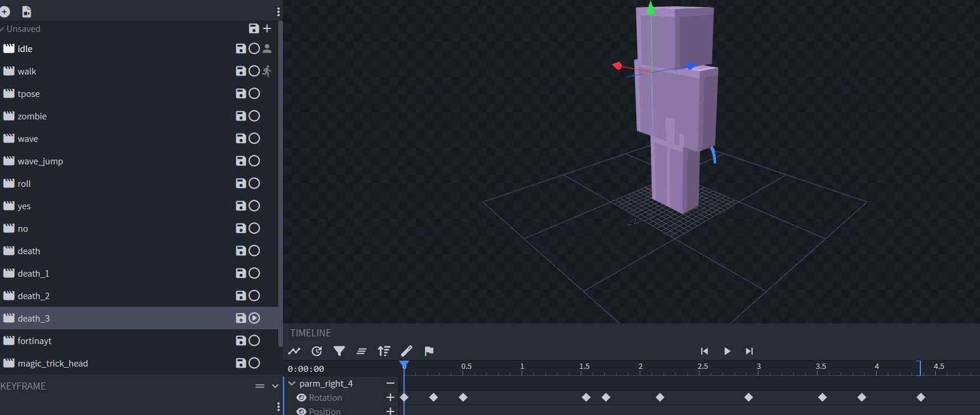
Task: Save the zombie animation with its disk icon
Action: click(x=240, y=116)
